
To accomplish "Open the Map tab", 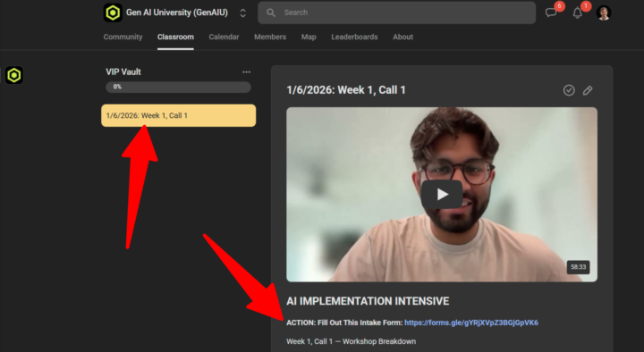I will click(x=309, y=37).
